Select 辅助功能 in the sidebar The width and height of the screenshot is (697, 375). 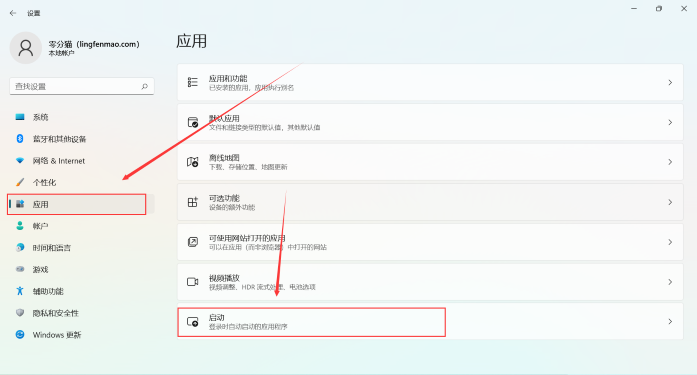coord(81,291)
